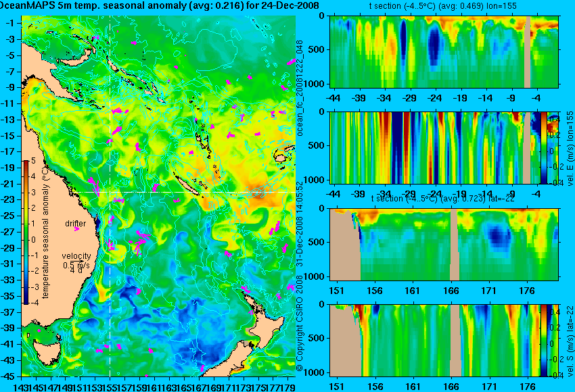Click the temperature lat=-22 section plot
Screen dimensions: 575x392
[x=444, y=244]
